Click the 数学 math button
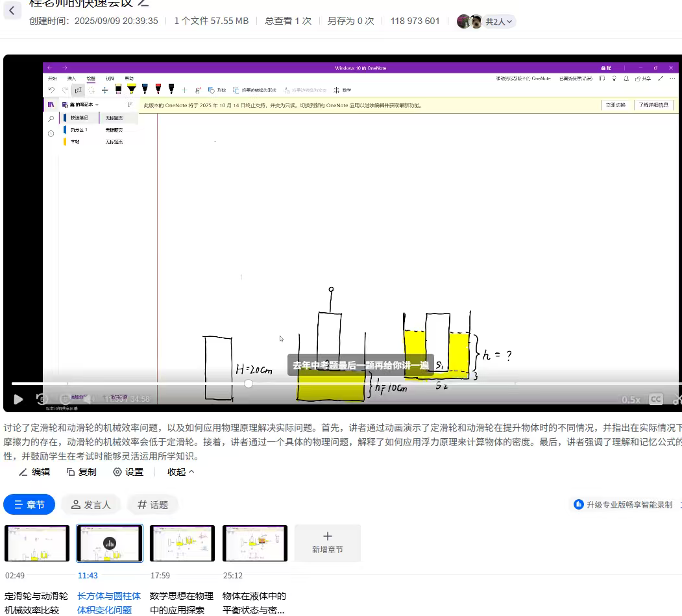The width and height of the screenshot is (682, 616). click(343, 90)
